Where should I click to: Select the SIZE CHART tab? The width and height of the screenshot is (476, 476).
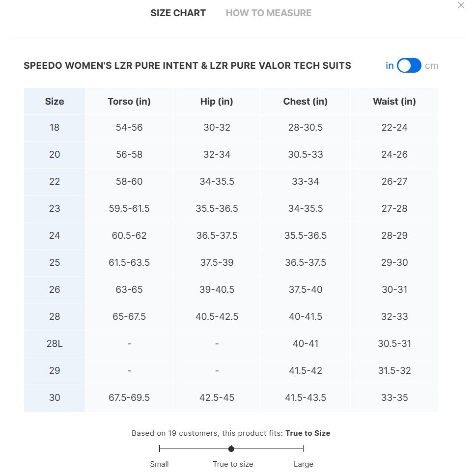178,13
